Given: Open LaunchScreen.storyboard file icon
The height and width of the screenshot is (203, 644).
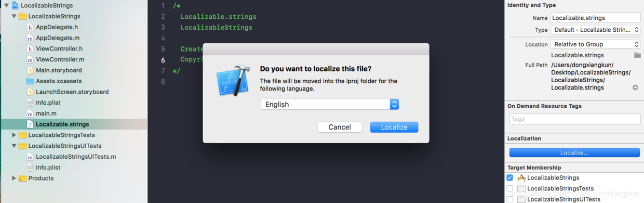Looking at the screenshot, I should click(30, 92).
